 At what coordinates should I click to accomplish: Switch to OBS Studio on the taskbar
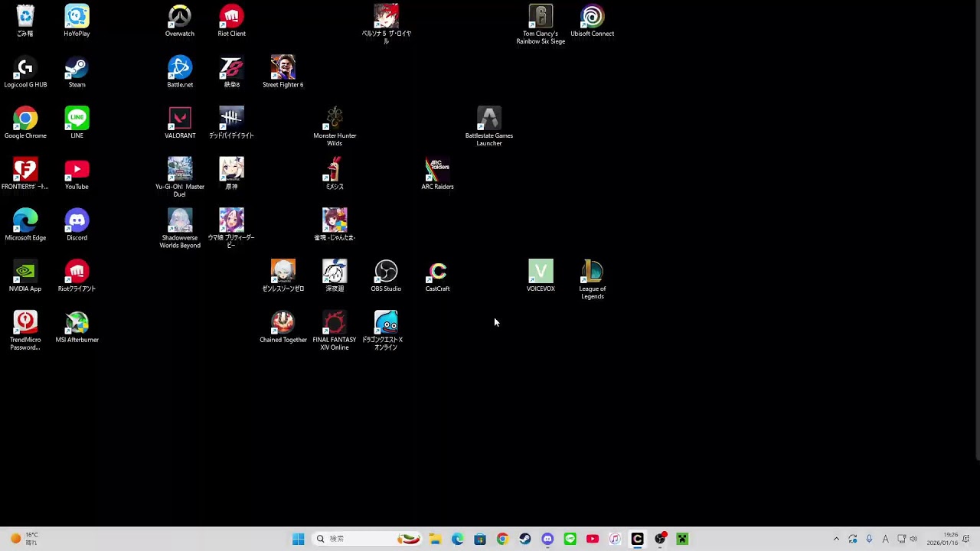[660, 539]
